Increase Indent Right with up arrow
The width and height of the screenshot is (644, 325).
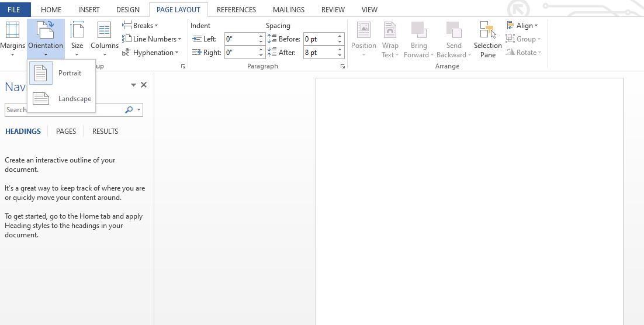point(261,50)
